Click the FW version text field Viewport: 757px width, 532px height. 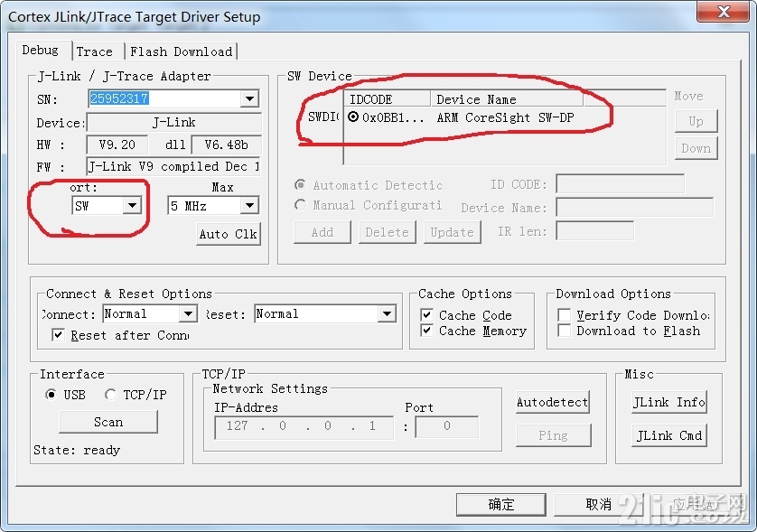(173, 166)
